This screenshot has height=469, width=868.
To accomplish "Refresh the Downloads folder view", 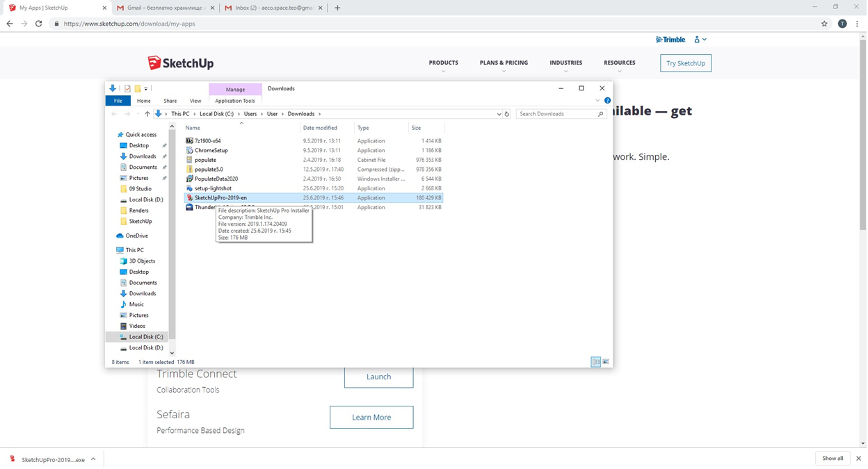I will click(x=507, y=114).
